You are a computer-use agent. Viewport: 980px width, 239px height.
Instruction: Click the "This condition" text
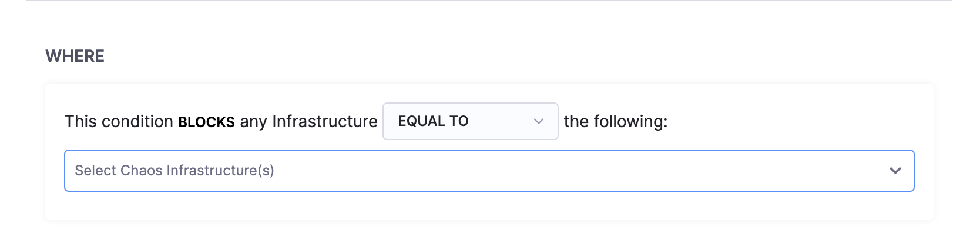(118, 121)
